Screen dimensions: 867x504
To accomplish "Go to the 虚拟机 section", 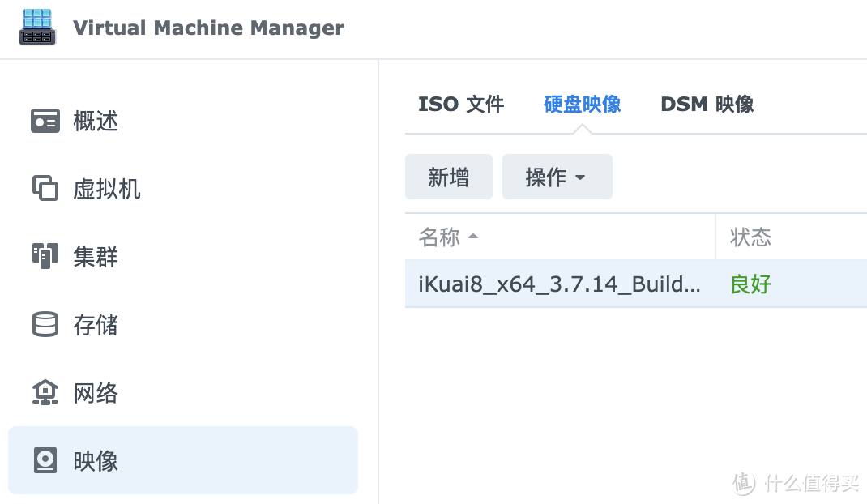I will tap(107, 189).
